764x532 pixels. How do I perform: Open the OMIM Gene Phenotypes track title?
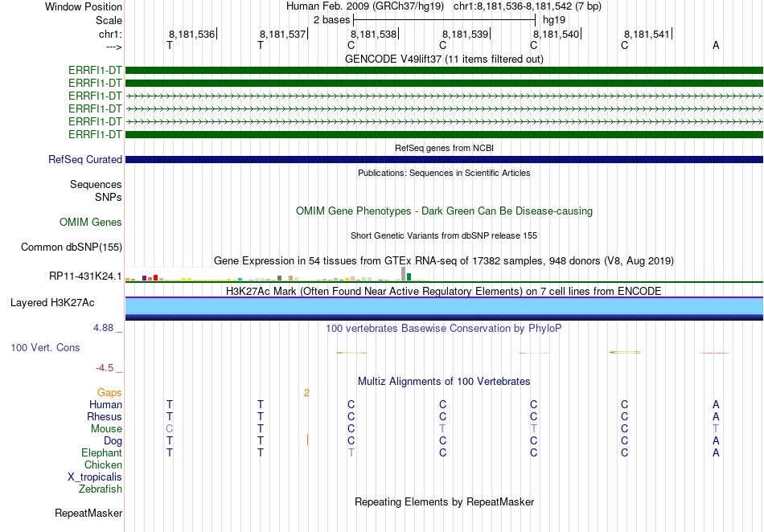tap(444, 211)
